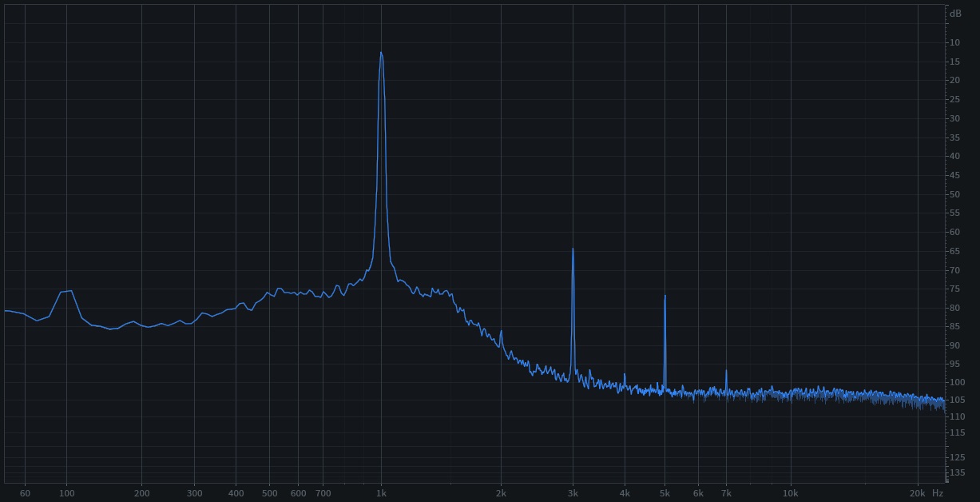Click the 60 dB scale label
Screen dimensions: 980x502
point(954,233)
